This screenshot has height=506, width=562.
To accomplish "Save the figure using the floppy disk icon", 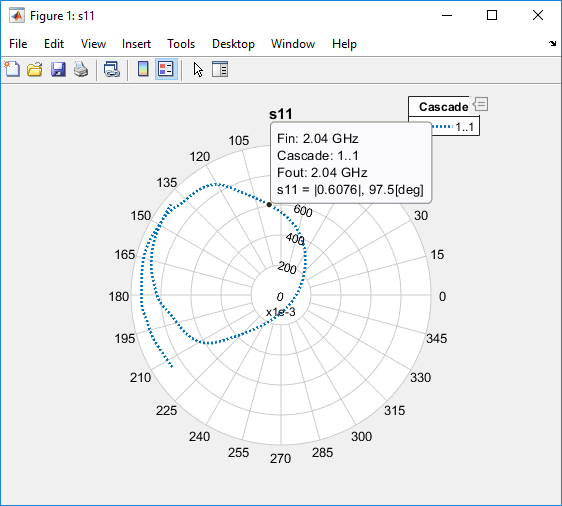I will 58,69.
